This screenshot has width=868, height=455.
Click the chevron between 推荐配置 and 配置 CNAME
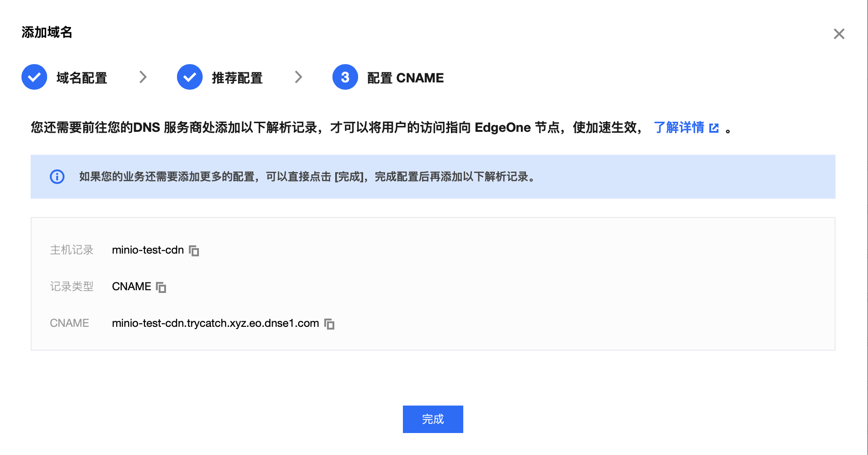[299, 77]
